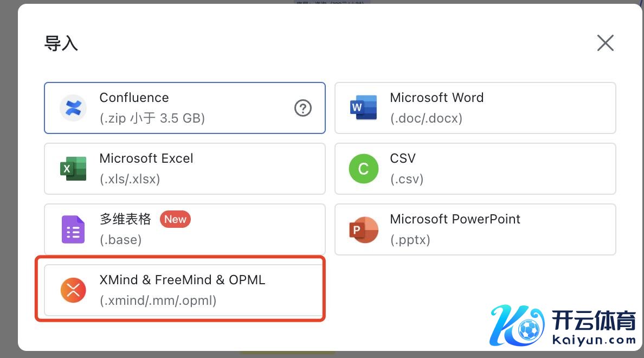Click the orange XMind icon
The height and width of the screenshot is (358, 644).
pos(73,290)
